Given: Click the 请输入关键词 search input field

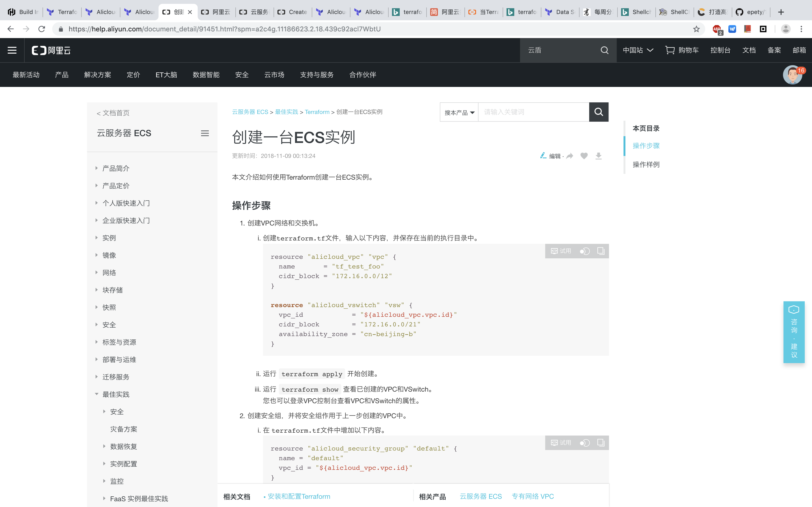Looking at the screenshot, I should click(534, 112).
